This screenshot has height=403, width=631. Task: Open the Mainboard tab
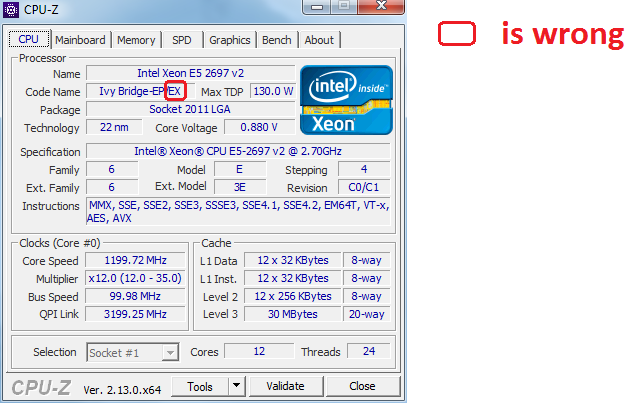click(x=80, y=40)
